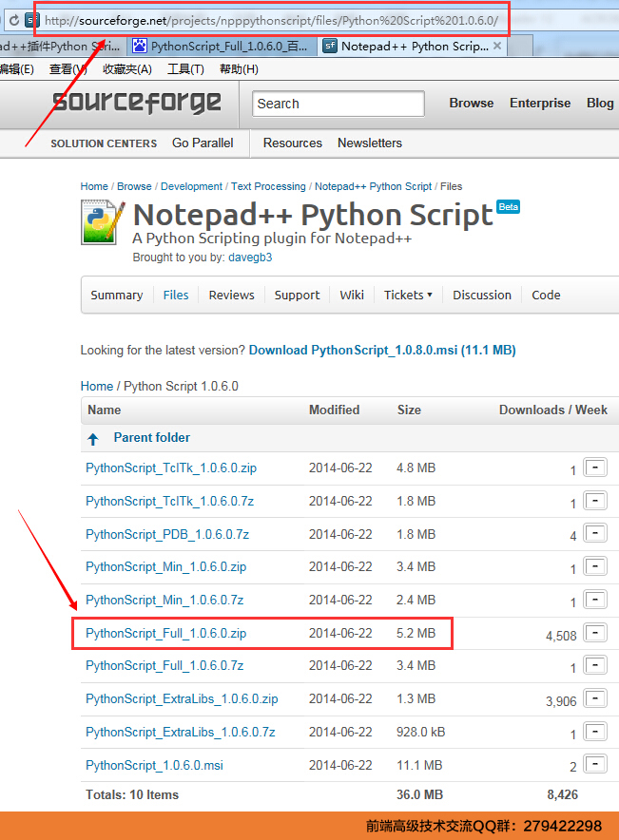Viewport: 619px width, 840px height.
Task: Download PythonScript_TclTk_1.0.6.0.zip file
Action: [171, 468]
